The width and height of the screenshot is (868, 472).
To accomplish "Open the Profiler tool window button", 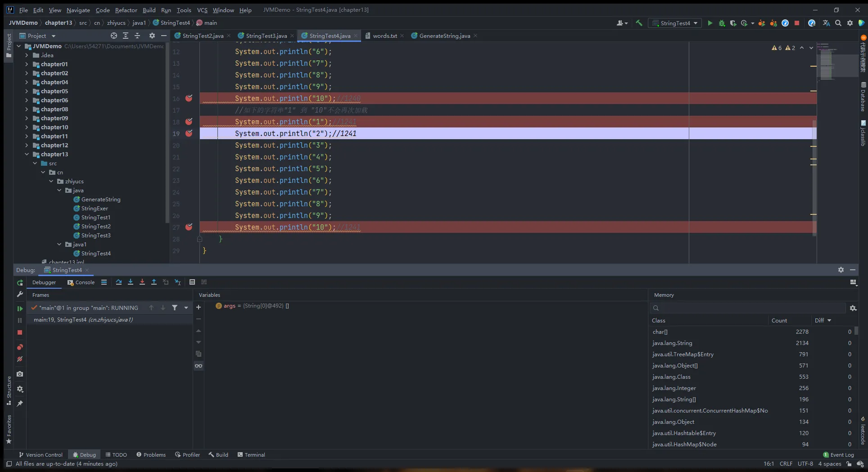I will click(187, 454).
